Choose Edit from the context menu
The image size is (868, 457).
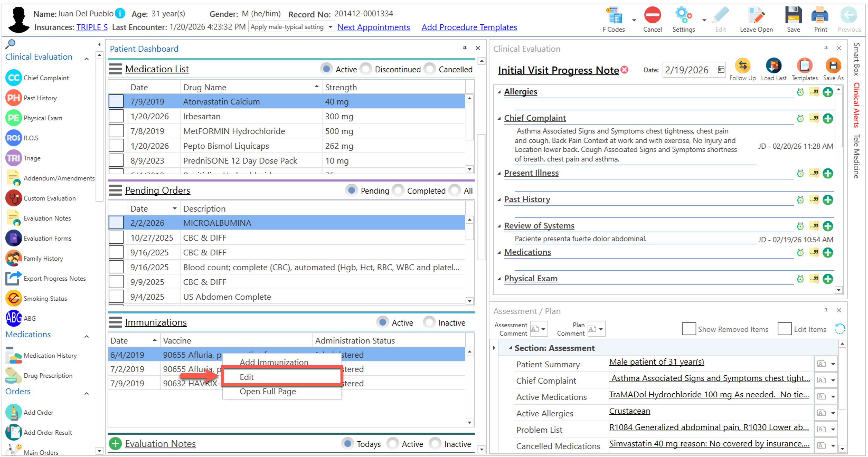coord(247,377)
